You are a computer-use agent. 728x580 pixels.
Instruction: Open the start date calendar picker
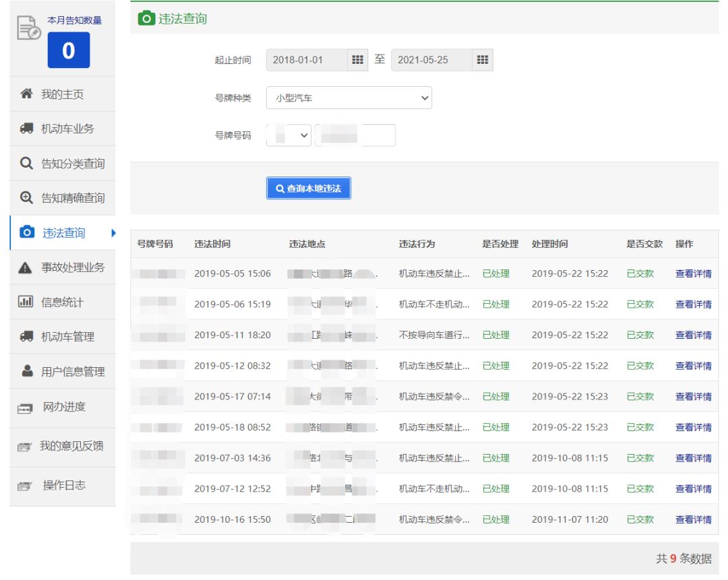[x=357, y=60]
